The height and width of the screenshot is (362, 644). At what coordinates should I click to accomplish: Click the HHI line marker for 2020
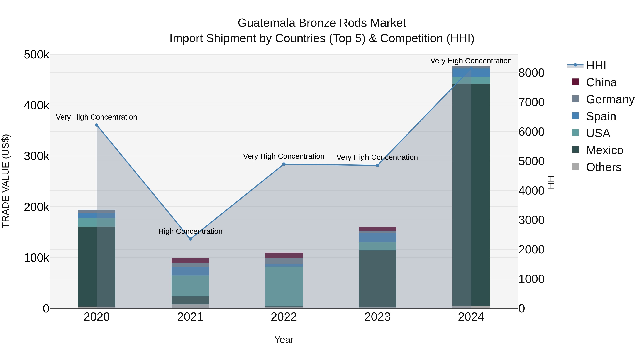[97, 125]
